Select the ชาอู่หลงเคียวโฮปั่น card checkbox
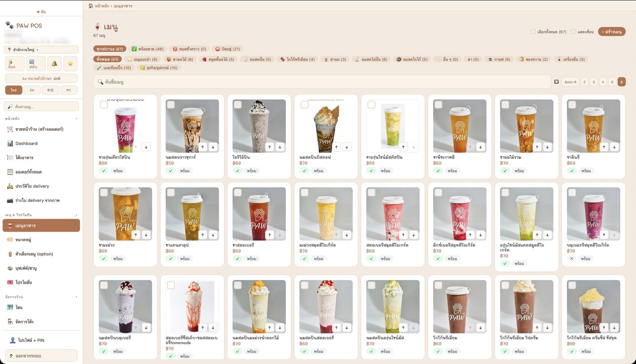Screen dimensions: 636x364 104,105
